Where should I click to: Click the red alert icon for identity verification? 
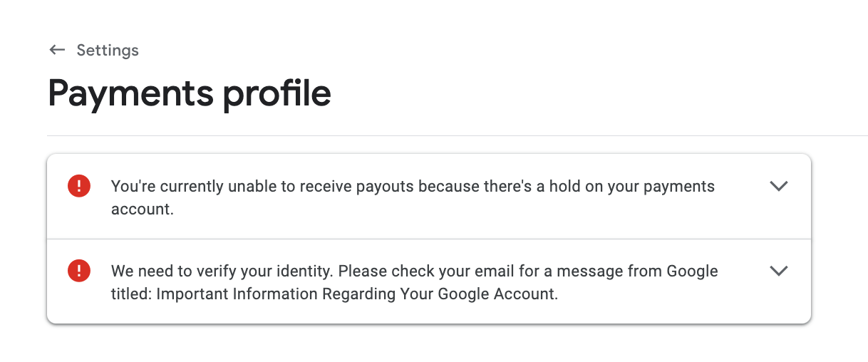[78, 271]
